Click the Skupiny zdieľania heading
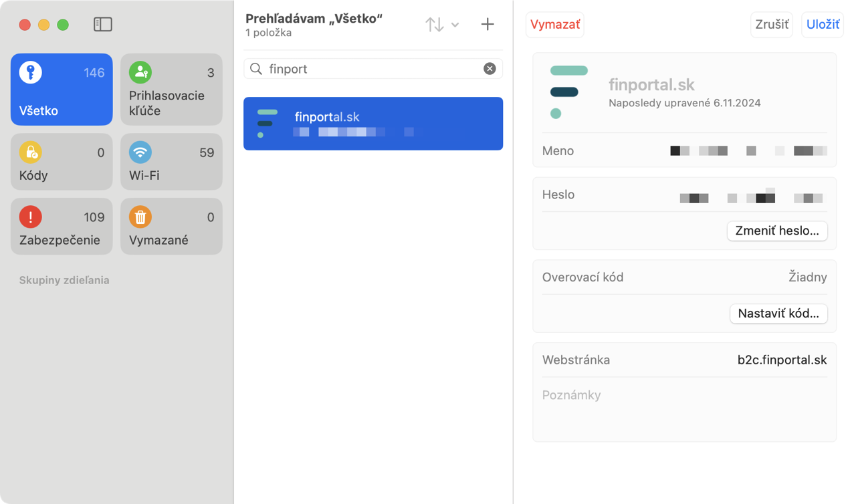Viewport: 856px width, 504px height. click(x=64, y=280)
